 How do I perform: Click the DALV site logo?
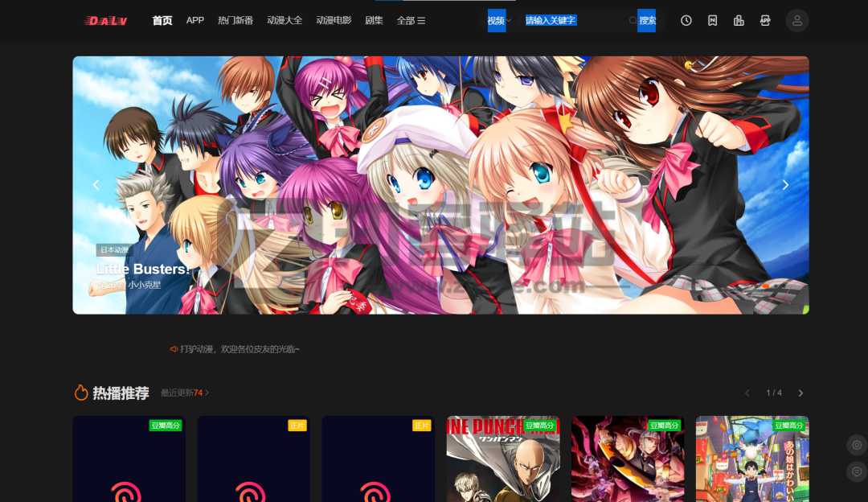coord(106,20)
